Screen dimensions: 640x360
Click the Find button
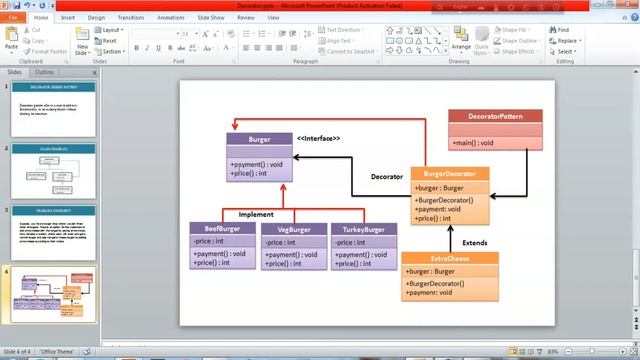coord(559,30)
